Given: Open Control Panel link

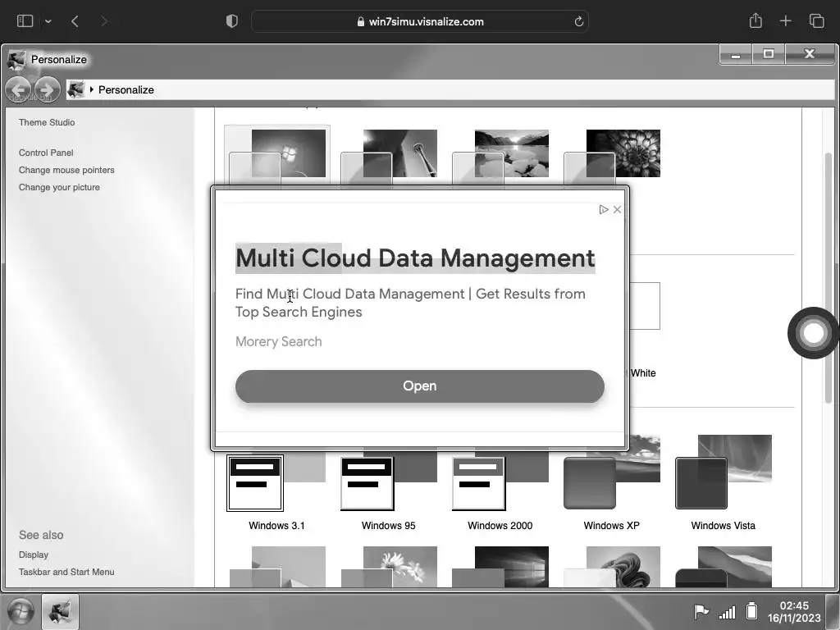Looking at the screenshot, I should [46, 153].
